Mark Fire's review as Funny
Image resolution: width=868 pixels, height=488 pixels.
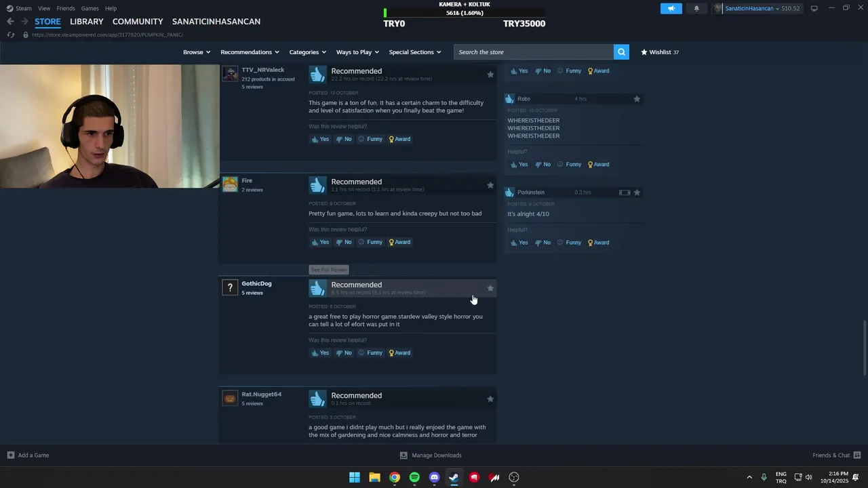[370, 242]
